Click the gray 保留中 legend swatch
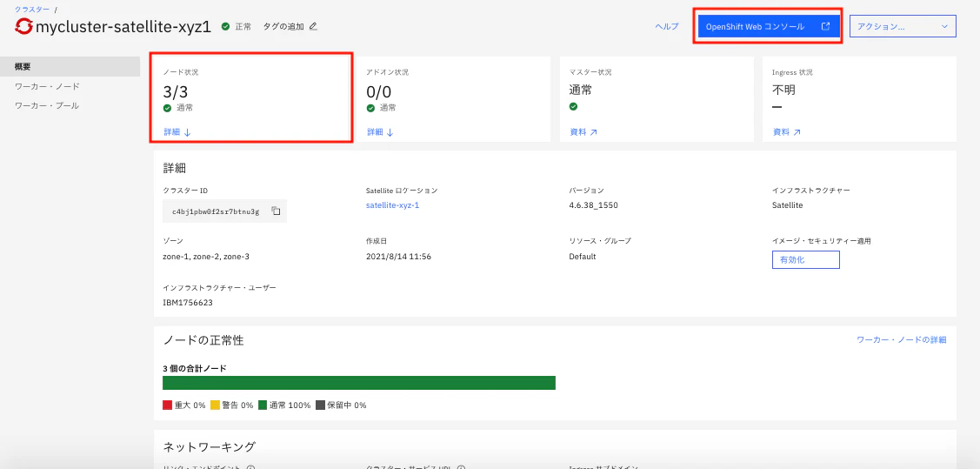The height and width of the screenshot is (469, 980). tap(321, 405)
